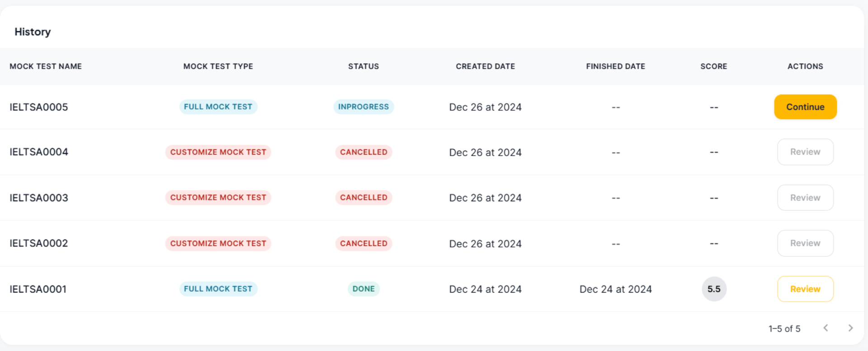Screen dimensions: 868x351
Task: Open Review for IELTSA0004
Action: click(x=805, y=152)
